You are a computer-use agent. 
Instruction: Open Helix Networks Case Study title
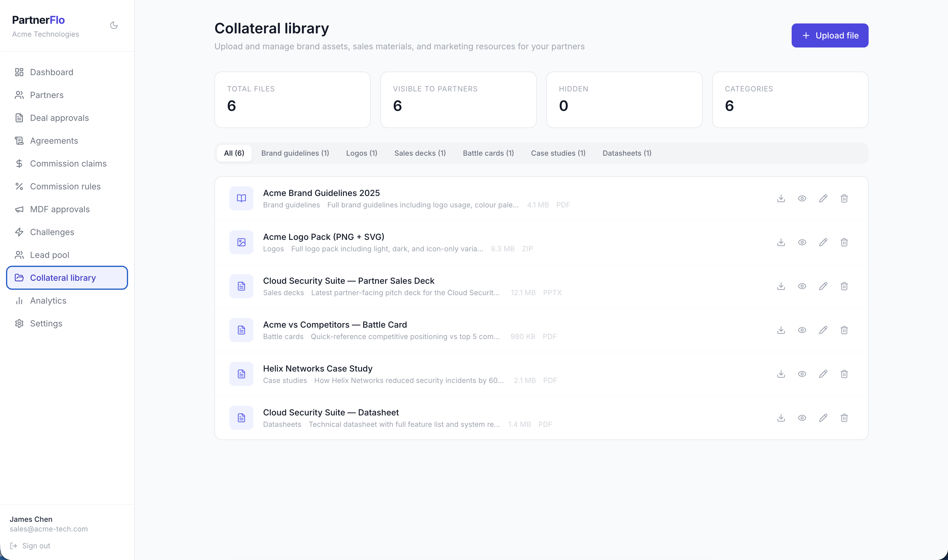pos(318,368)
